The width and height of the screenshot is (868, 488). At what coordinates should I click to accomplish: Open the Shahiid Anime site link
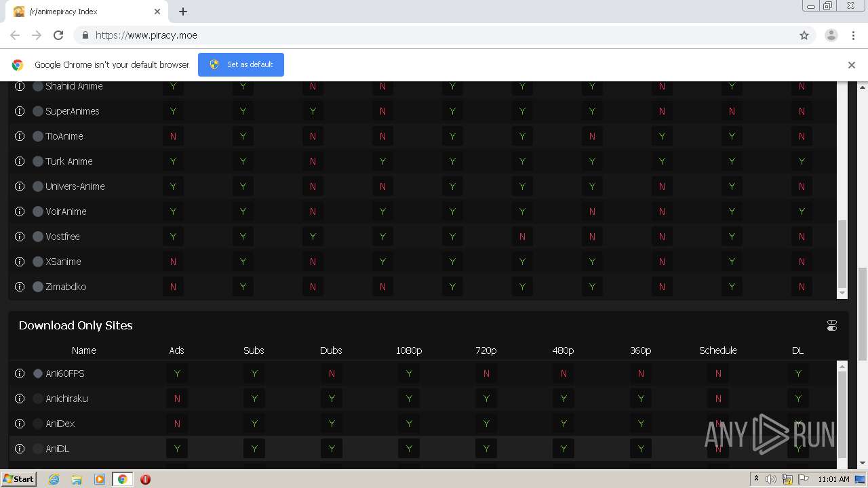pos(74,86)
